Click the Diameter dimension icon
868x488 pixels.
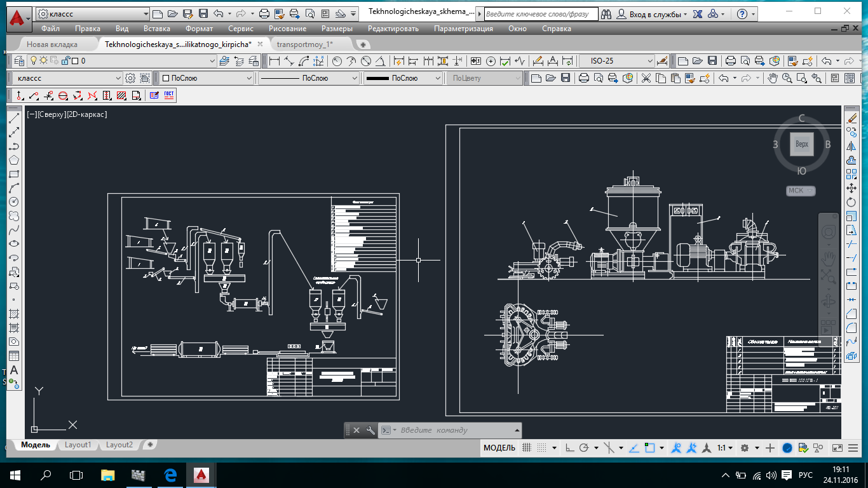pos(366,61)
